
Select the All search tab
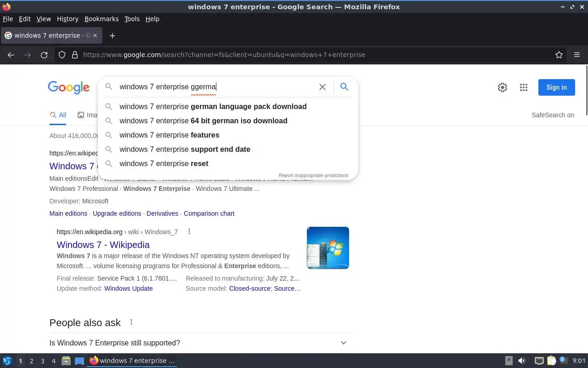58,115
